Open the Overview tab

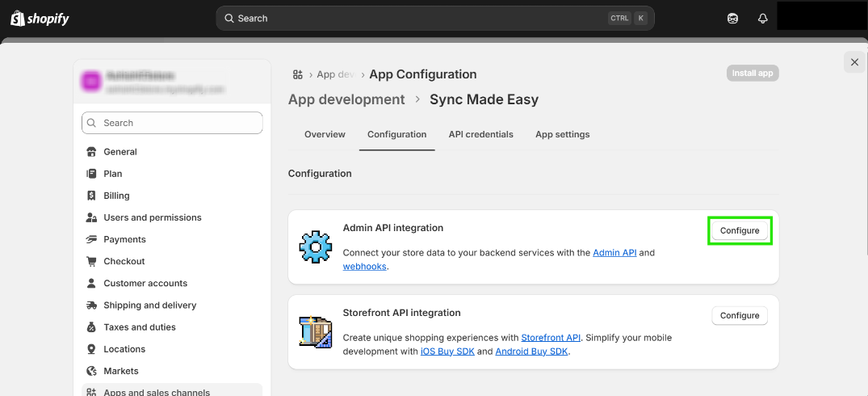[325, 134]
